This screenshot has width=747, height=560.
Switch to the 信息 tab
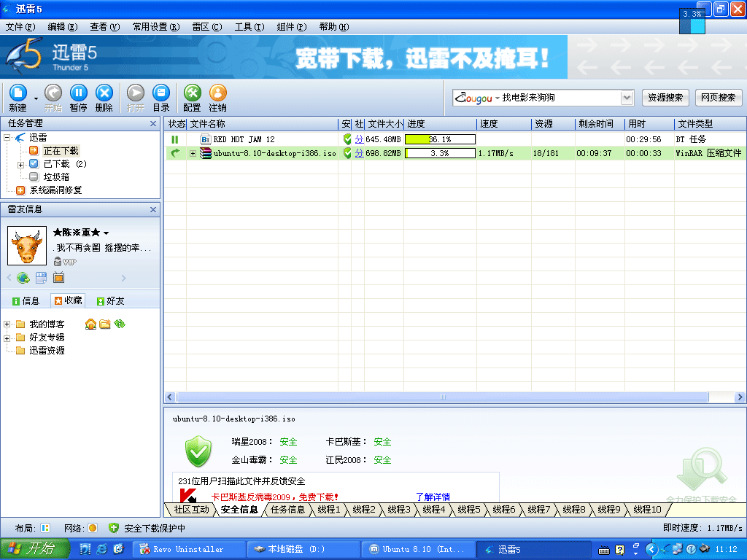(26, 301)
